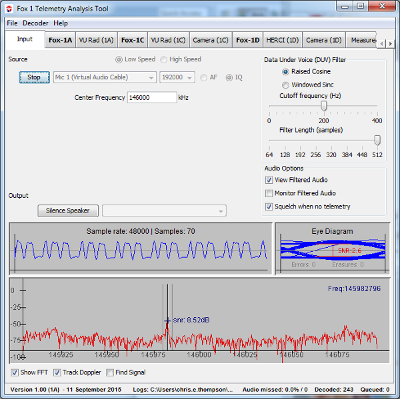Viewport: 400px width, 399px height.
Task: Expand the 192000 sample rate dropdown
Action: click(177, 77)
